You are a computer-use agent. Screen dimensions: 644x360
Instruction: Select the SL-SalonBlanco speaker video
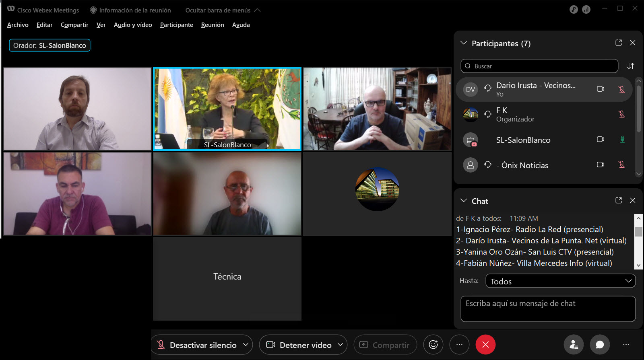[227, 109]
